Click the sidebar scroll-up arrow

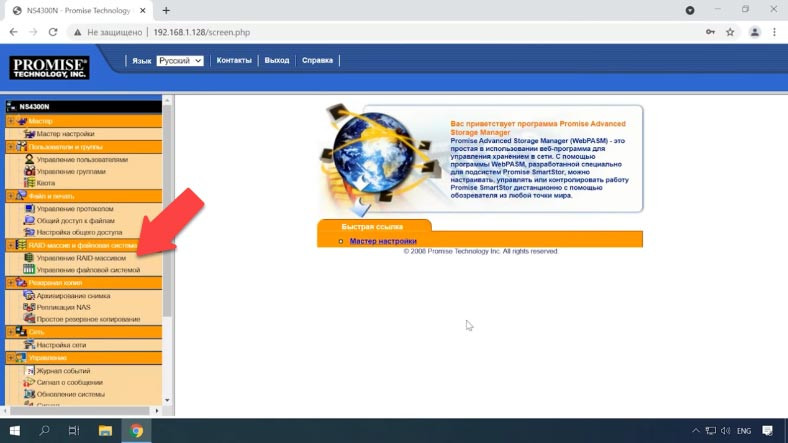167,100
